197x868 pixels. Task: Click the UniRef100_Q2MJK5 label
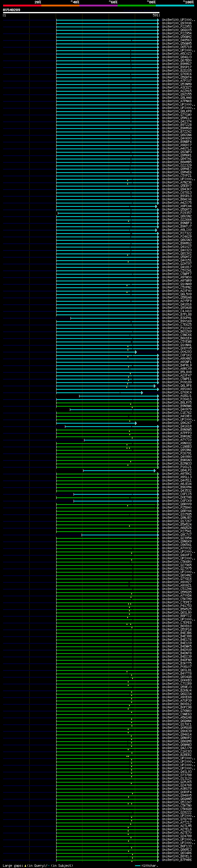(177, 782)
